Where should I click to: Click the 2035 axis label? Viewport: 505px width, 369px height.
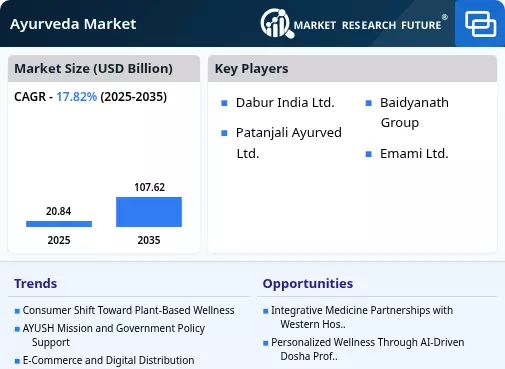[149, 240]
